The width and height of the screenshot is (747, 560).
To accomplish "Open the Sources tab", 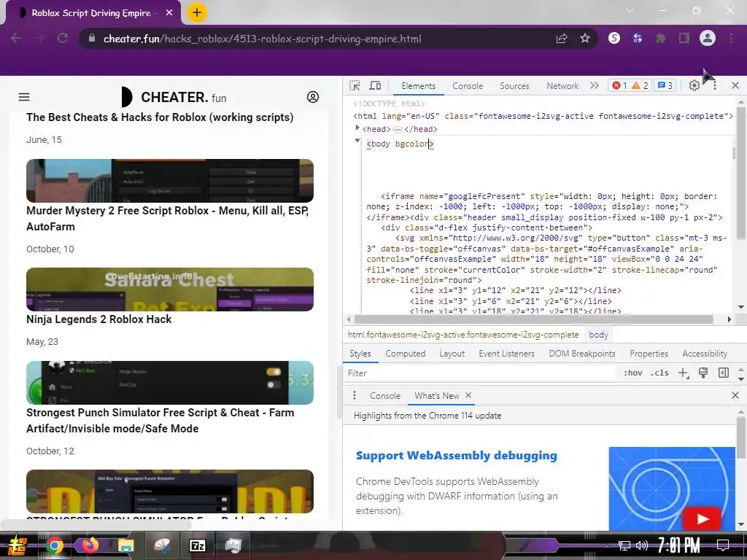I will (x=514, y=86).
